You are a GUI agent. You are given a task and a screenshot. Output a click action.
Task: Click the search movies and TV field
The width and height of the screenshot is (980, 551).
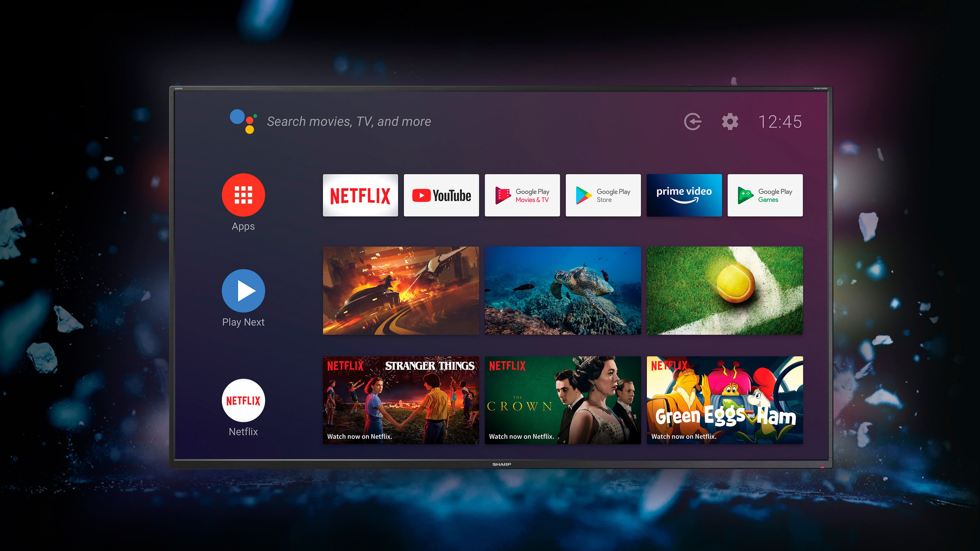coord(349,122)
